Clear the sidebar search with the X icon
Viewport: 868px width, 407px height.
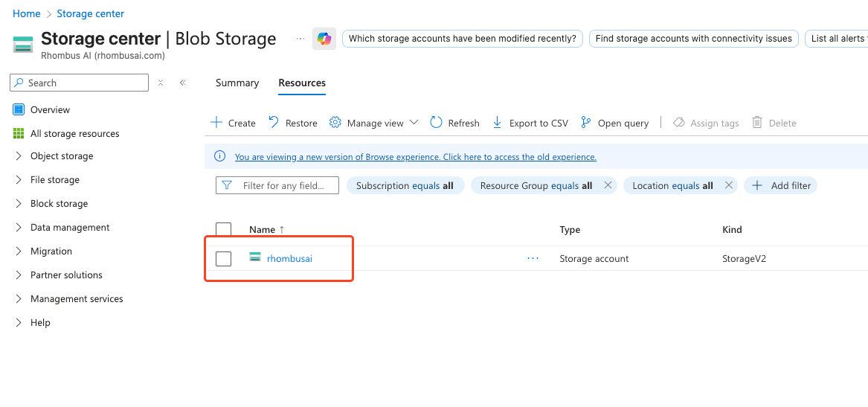(x=161, y=83)
